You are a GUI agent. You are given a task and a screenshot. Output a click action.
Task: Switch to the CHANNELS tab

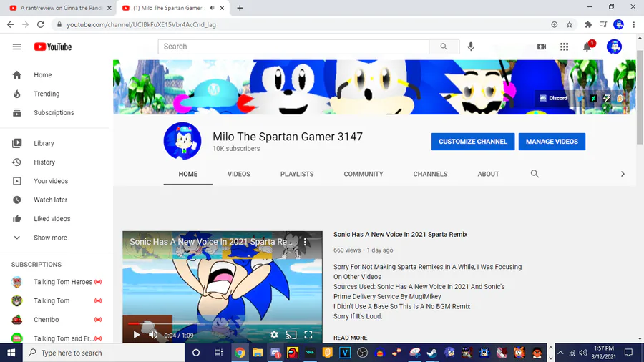click(430, 174)
